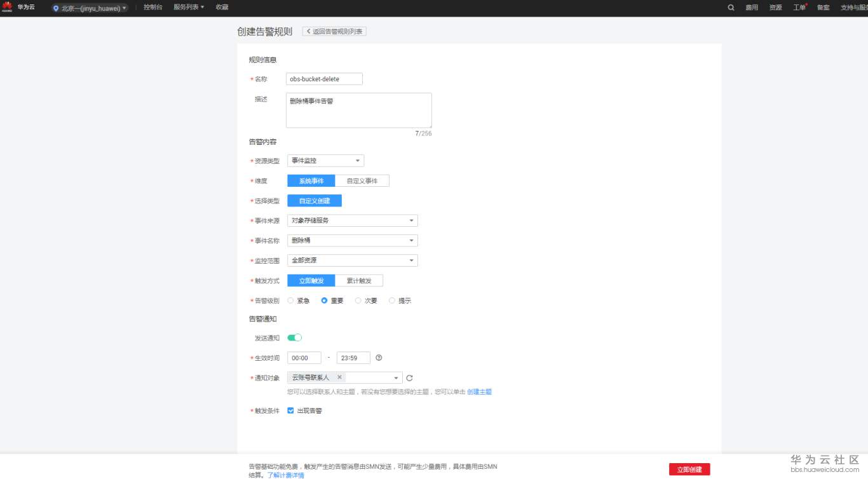
Task: Click the help icon beside the 生效时间 fields
Action: (x=379, y=358)
